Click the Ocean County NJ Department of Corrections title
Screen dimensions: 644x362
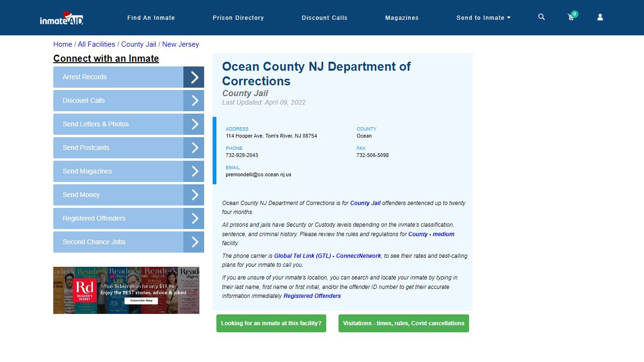coord(316,74)
